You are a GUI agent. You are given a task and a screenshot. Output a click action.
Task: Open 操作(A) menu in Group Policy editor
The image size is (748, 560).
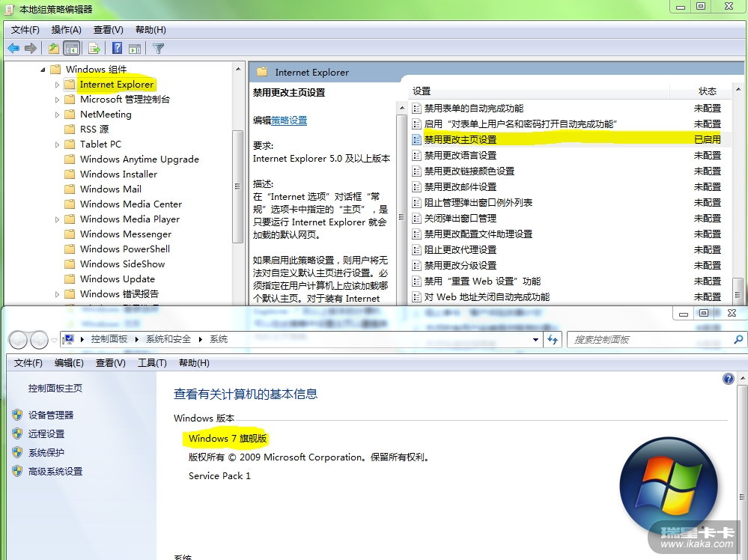[x=67, y=30]
